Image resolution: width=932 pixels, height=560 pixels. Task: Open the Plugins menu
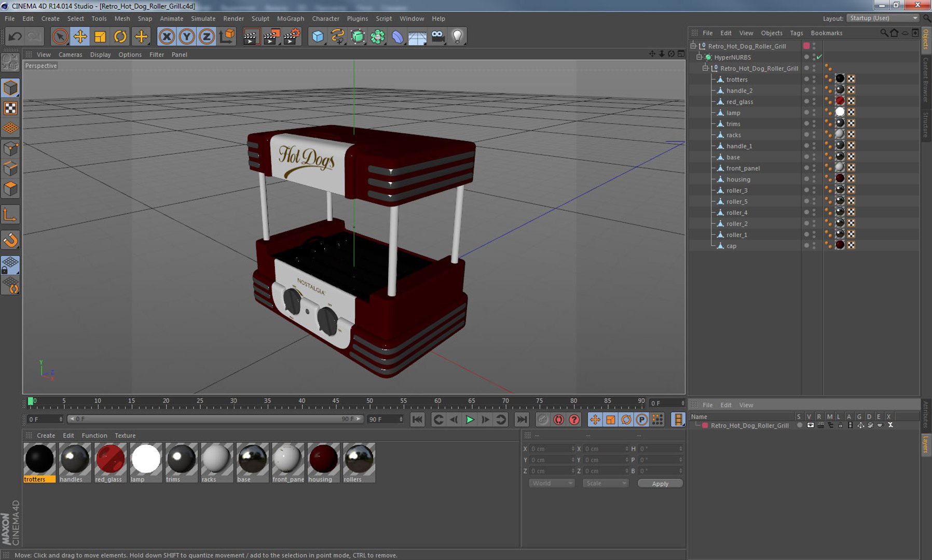click(x=357, y=18)
